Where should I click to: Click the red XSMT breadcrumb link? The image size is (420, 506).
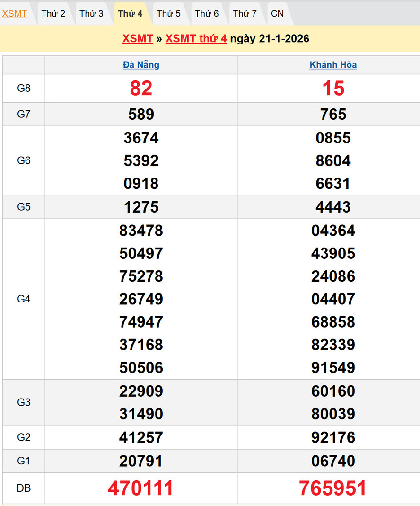point(137,39)
